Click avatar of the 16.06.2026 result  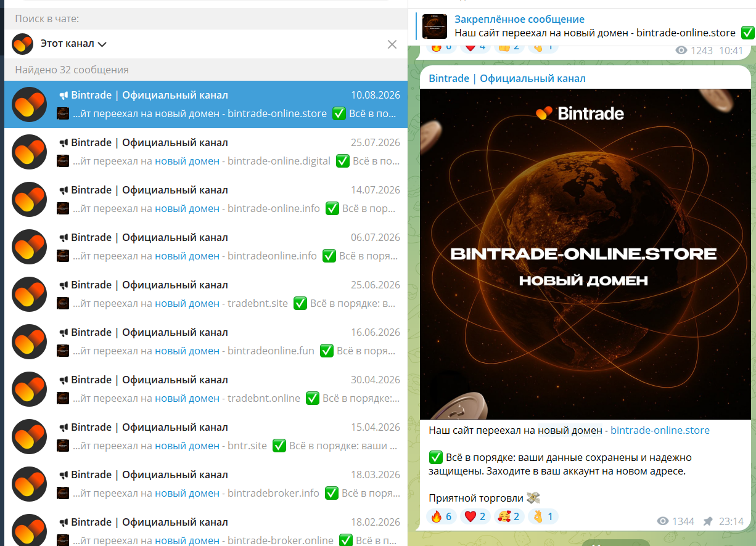pyautogui.click(x=30, y=341)
